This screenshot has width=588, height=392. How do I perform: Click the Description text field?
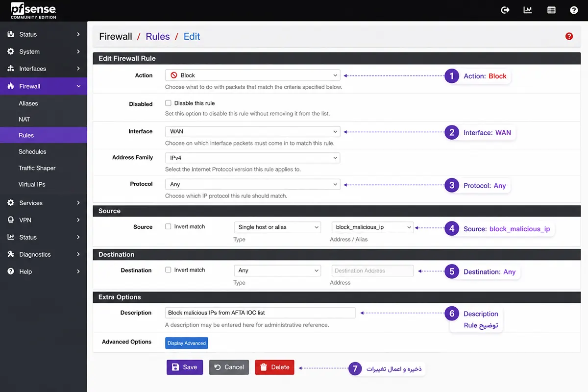[260, 313]
